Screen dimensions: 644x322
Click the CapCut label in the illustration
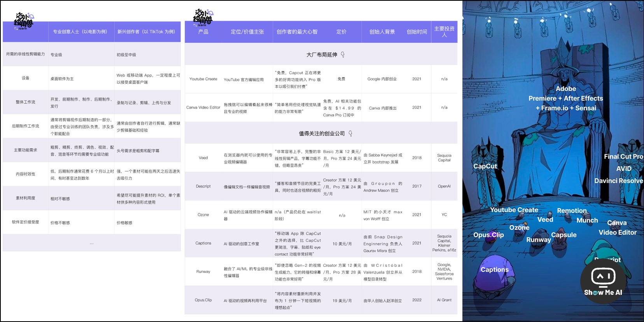(485, 166)
